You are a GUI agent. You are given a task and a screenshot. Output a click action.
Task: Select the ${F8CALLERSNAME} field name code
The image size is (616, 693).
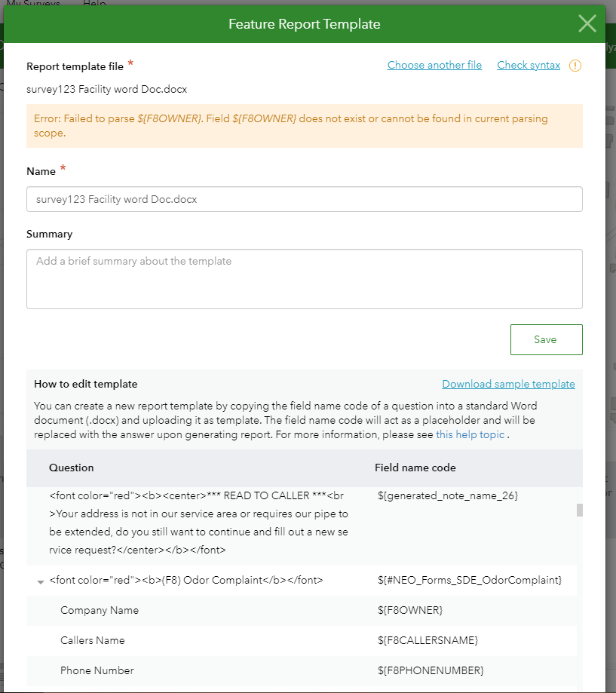(x=428, y=640)
